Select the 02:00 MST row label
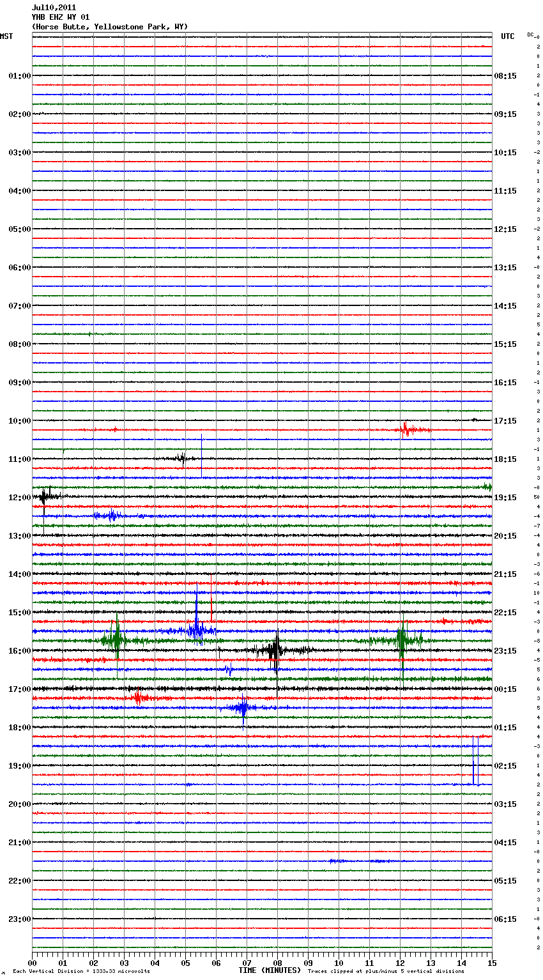Viewport: 543px width, 980px height. (x=19, y=114)
